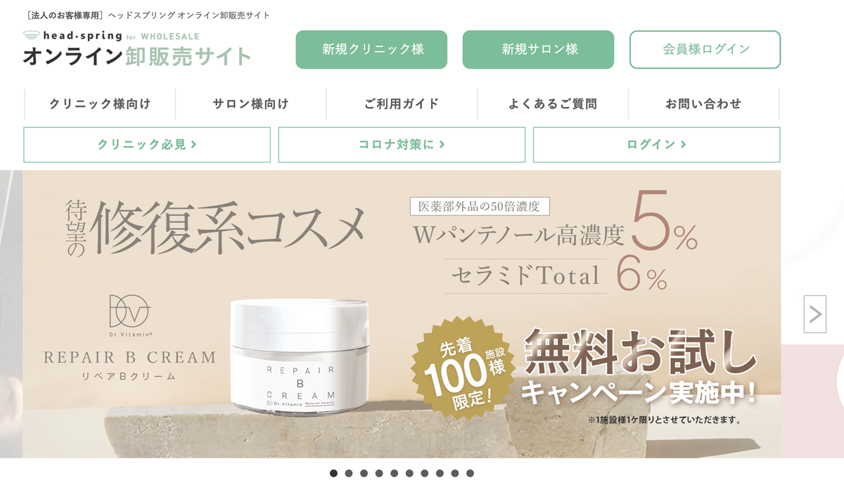Click the 会員様ログイン button
This screenshot has width=844, height=504.
pyautogui.click(x=705, y=49)
